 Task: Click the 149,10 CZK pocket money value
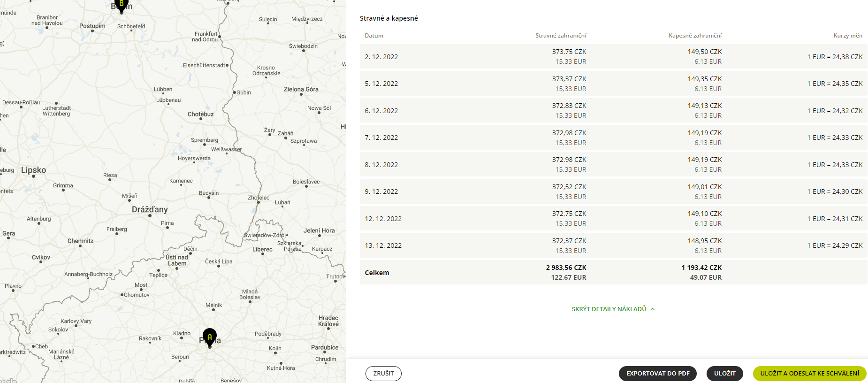[705, 214]
